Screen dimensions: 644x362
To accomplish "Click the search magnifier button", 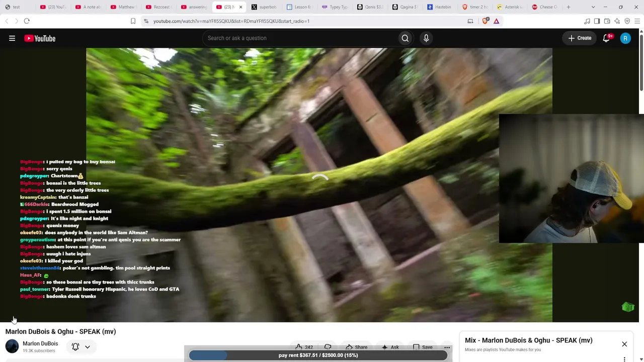I will pos(405,38).
